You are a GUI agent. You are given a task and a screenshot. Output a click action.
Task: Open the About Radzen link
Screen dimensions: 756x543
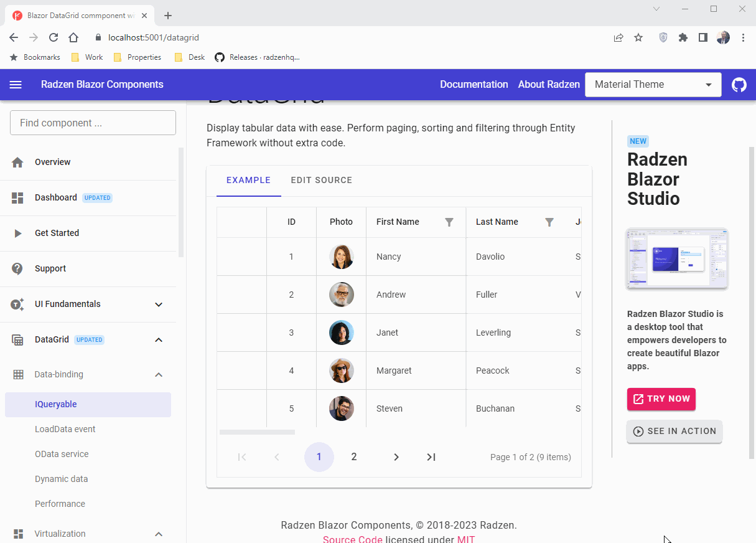[x=549, y=85]
